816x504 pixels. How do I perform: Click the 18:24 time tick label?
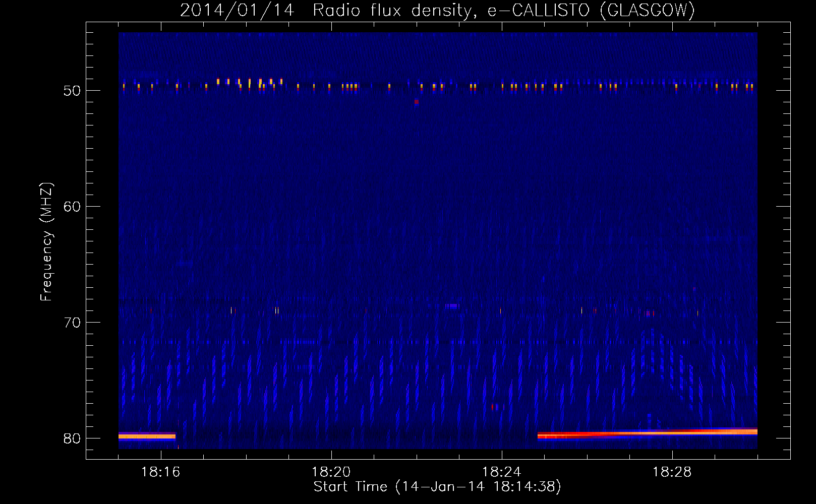tap(501, 472)
